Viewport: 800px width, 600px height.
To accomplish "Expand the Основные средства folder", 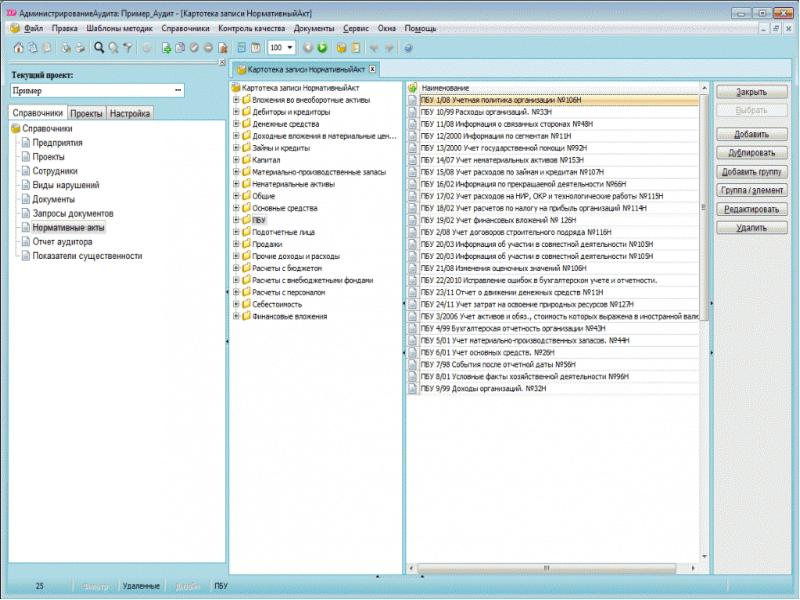I will pyautogui.click(x=235, y=207).
